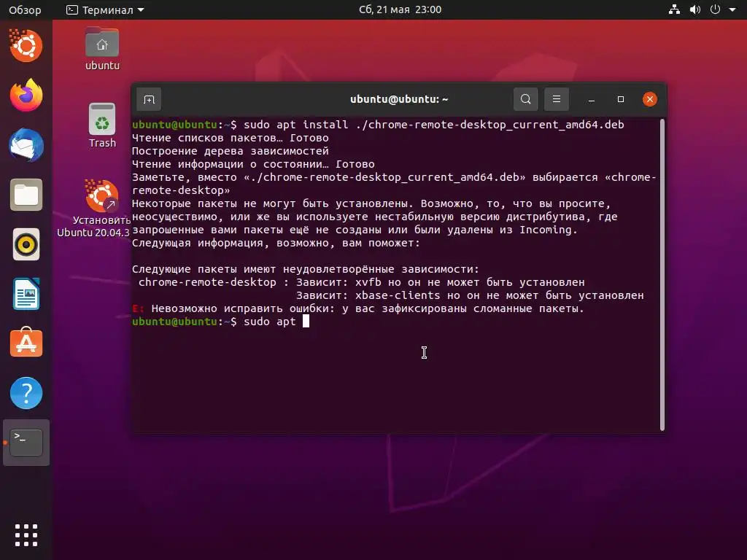
Task: Open Files manager in the dock
Action: [26, 195]
